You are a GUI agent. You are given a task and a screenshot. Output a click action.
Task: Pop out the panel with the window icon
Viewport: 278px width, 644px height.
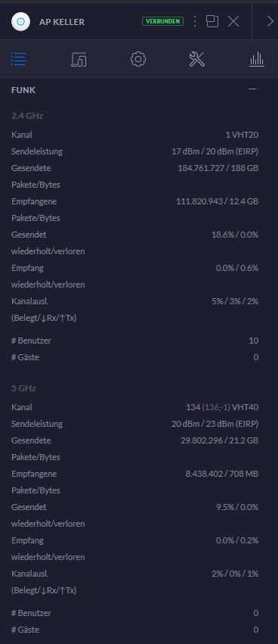click(x=212, y=21)
